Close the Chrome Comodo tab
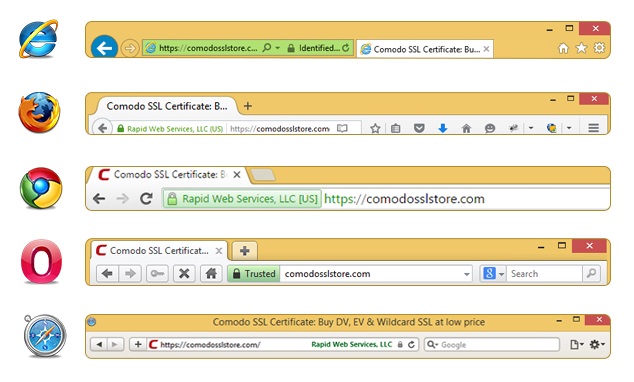 237,175
